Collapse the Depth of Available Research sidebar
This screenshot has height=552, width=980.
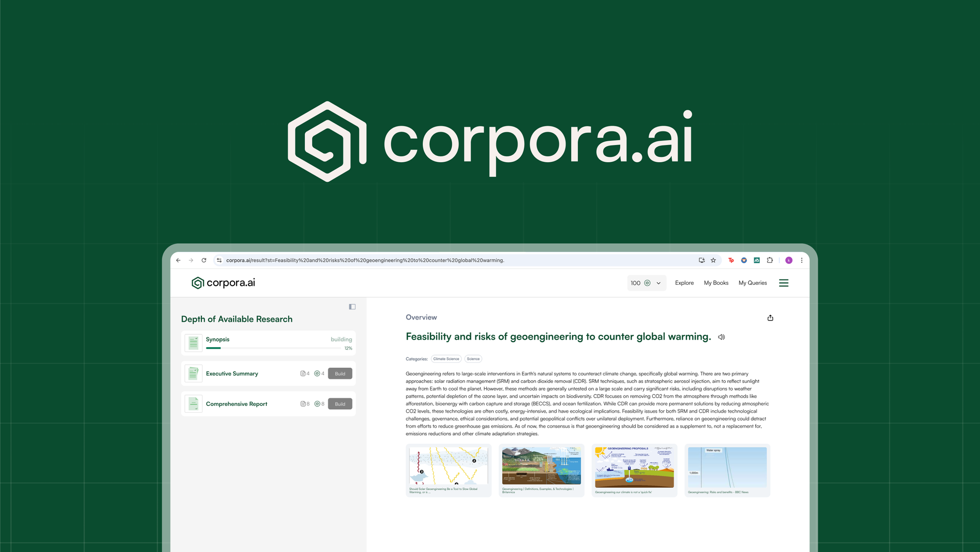[352, 306]
